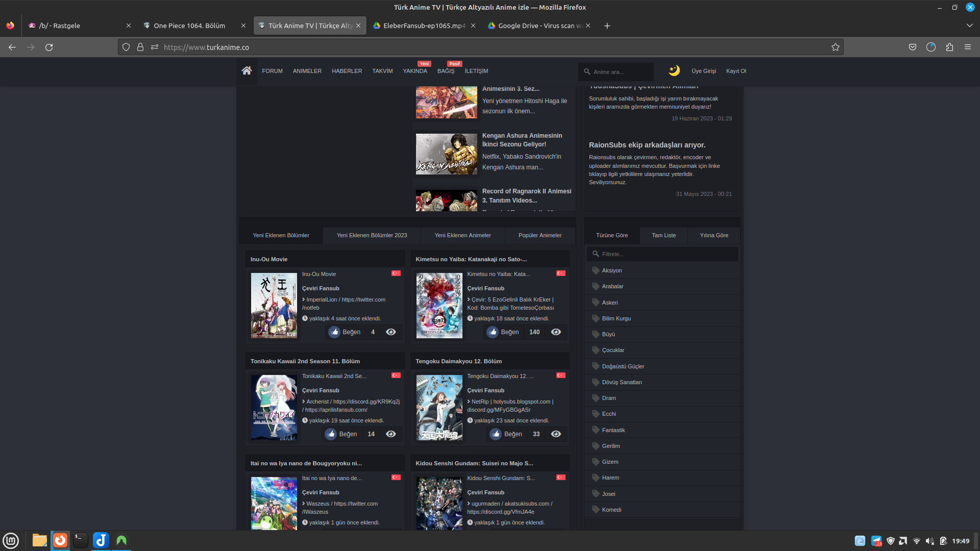Image resolution: width=980 pixels, height=551 pixels.
Task: Switch to EleberFansub-ep1065.mp4 tab
Action: point(424,26)
